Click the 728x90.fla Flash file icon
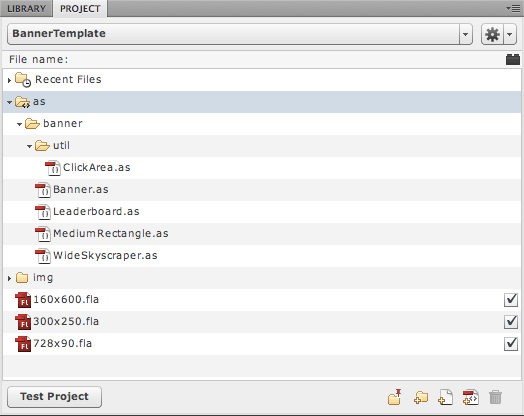Image resolution: width=524 pixels, height=416 pixels. 23,344
